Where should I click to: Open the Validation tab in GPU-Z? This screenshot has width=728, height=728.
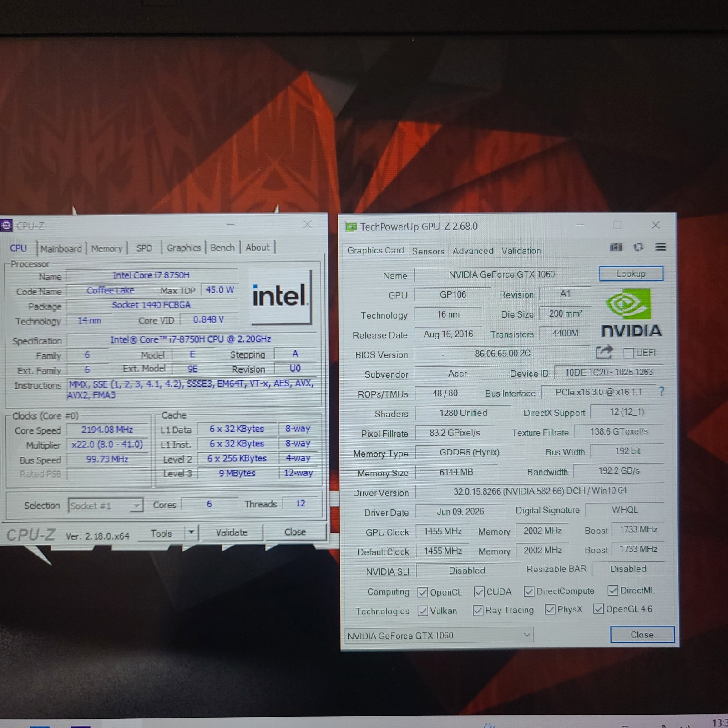tap(521, 251)
